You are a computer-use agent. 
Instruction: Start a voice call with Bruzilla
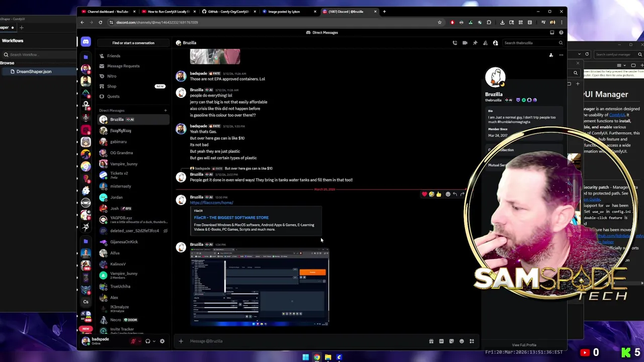pos(455,43)
